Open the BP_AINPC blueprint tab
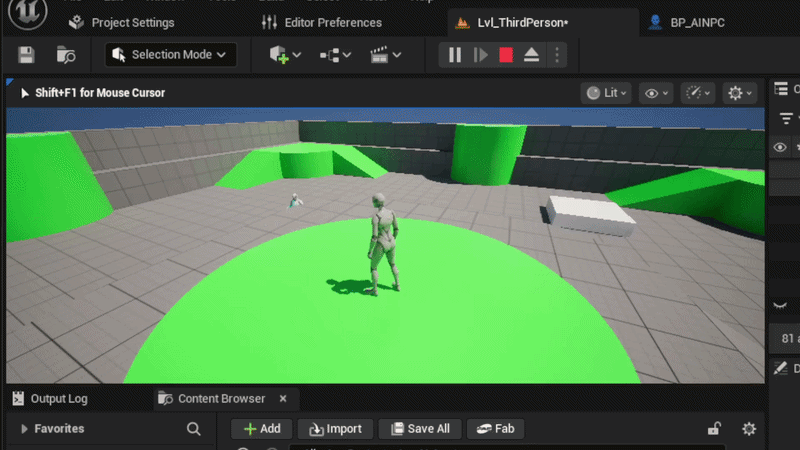800x450 pixels. click(686, 22)
